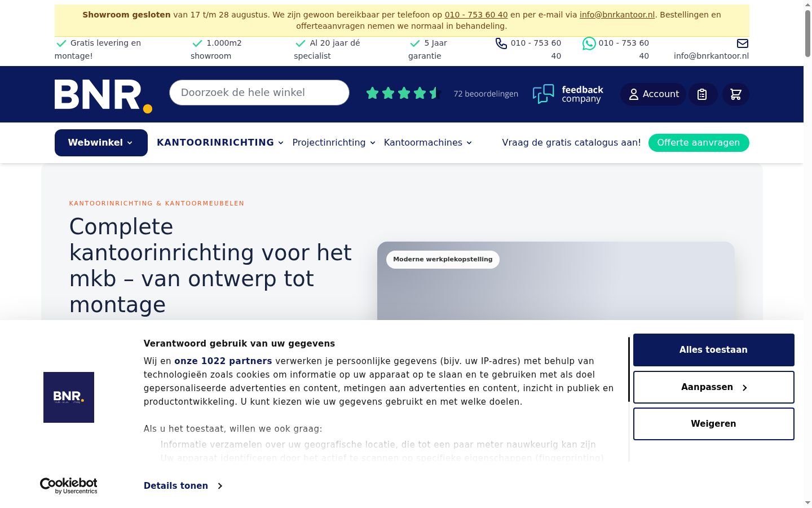Expand the KANTOORINRICHTING menu

220,143
